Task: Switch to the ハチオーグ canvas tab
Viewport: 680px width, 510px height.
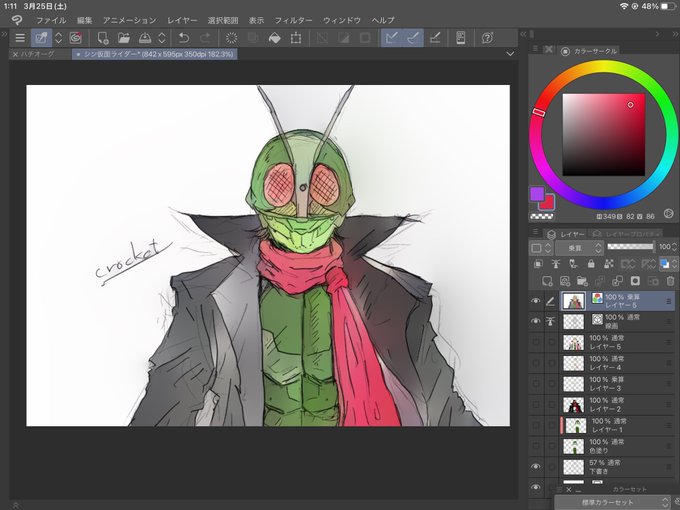Action: [x=39, y=54]
